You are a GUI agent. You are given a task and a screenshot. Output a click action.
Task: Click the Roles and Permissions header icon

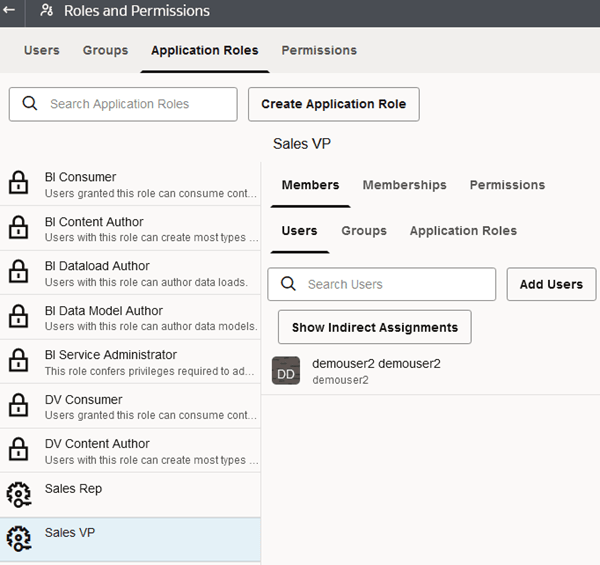pos(47,11)
